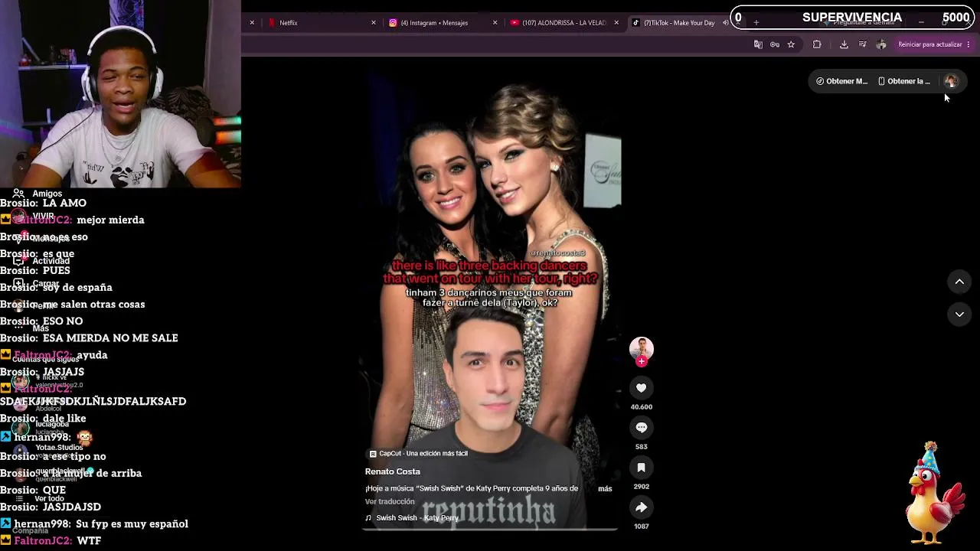Share the video using the arrow icon
The width and height of the screenshot is (980, 551).
tap(642, 507)
